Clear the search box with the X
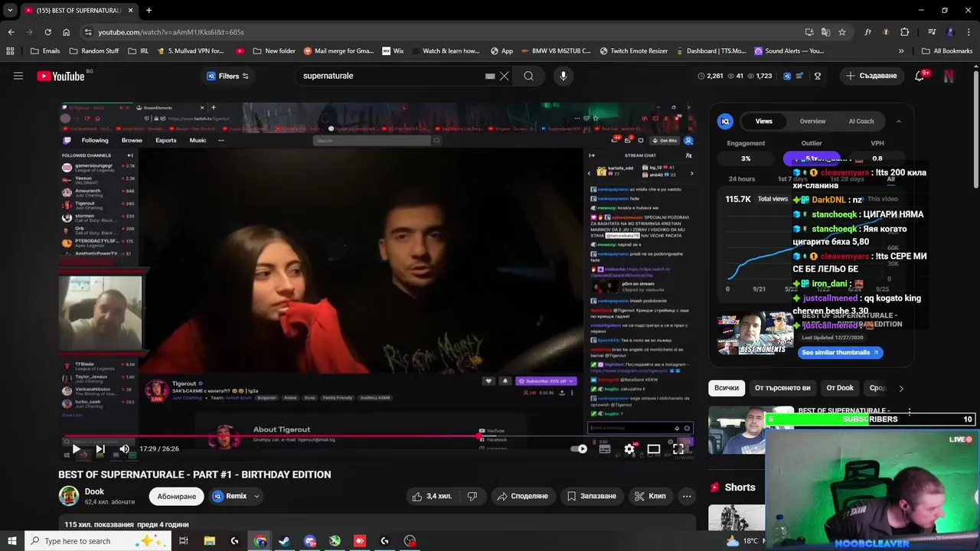The height and width of the screenshot is (551, 980). pos(504,76)
